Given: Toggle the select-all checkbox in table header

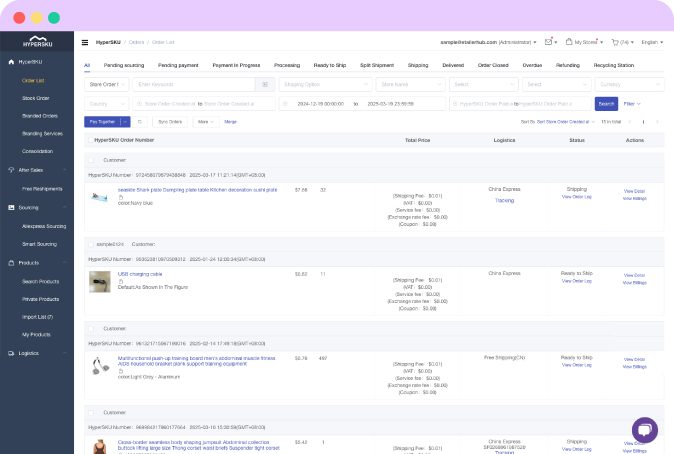Looking at the screenshot, I should pyautogui.click(x=89, y=140).
